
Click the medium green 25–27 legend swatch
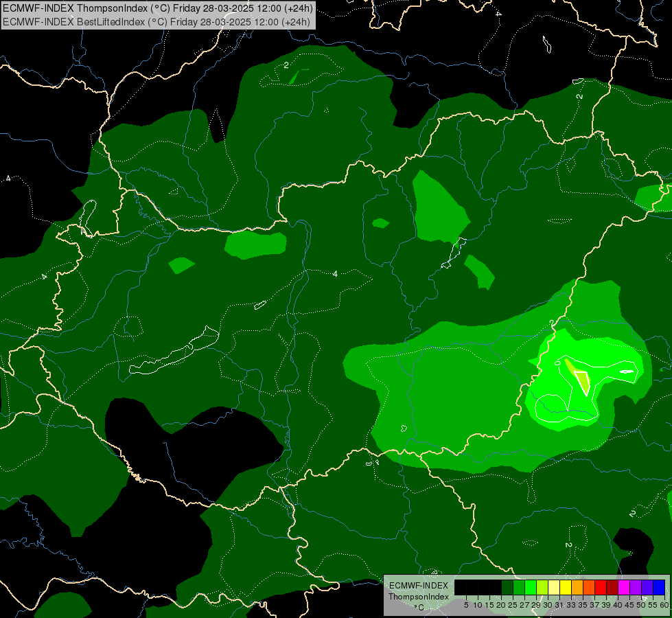(x=519, y=587)
